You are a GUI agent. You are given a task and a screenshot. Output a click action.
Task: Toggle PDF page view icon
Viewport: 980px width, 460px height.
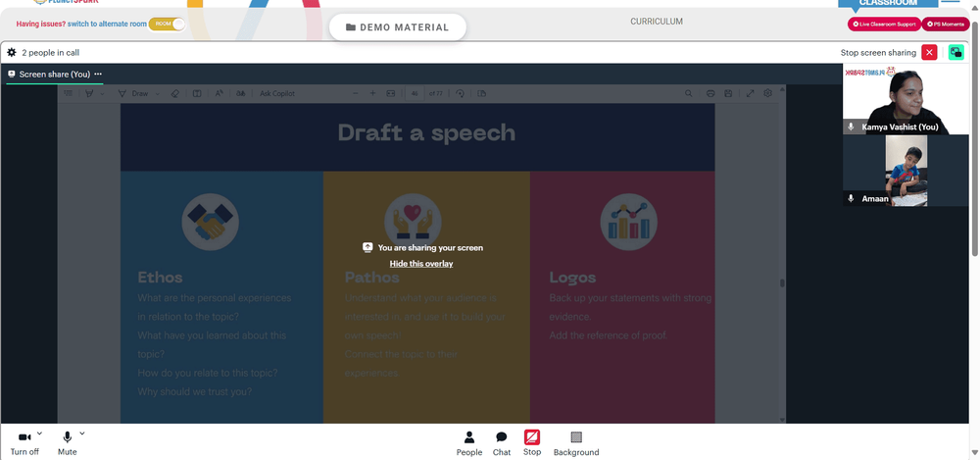(x=482, y=93)
